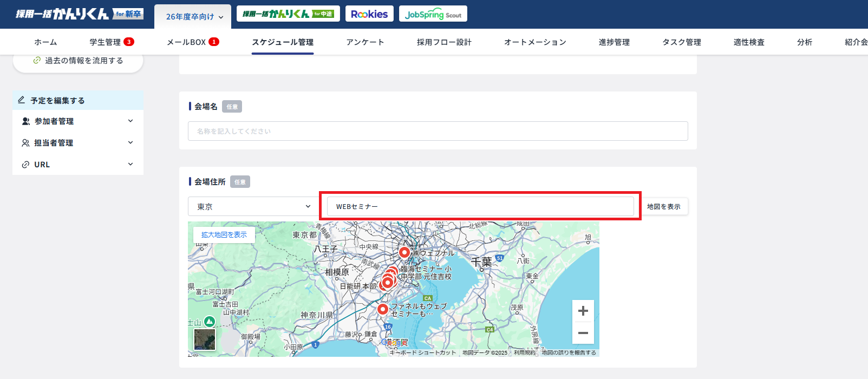Click the Rookies logo in header

[369, 14]
